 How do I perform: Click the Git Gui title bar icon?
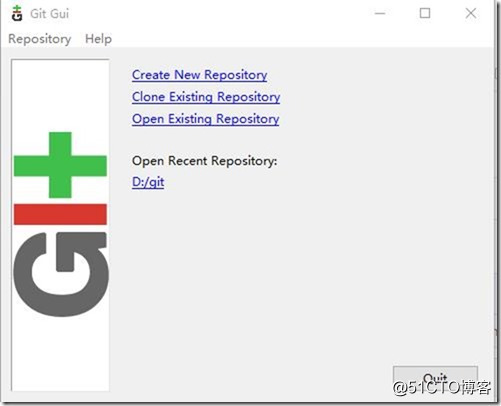(17, 14)
